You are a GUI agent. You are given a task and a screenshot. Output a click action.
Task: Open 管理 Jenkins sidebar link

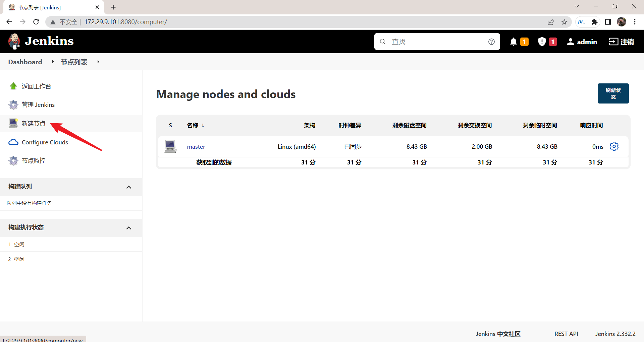[x=38, y=105]
